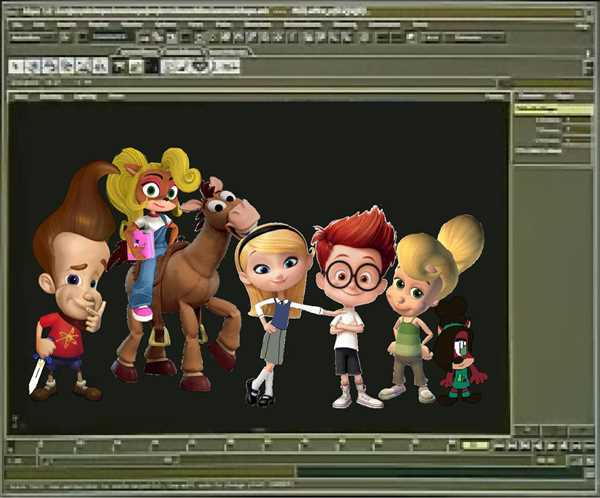Click the animation start time field
600x498 pixels.
click(x=21, y=460)
